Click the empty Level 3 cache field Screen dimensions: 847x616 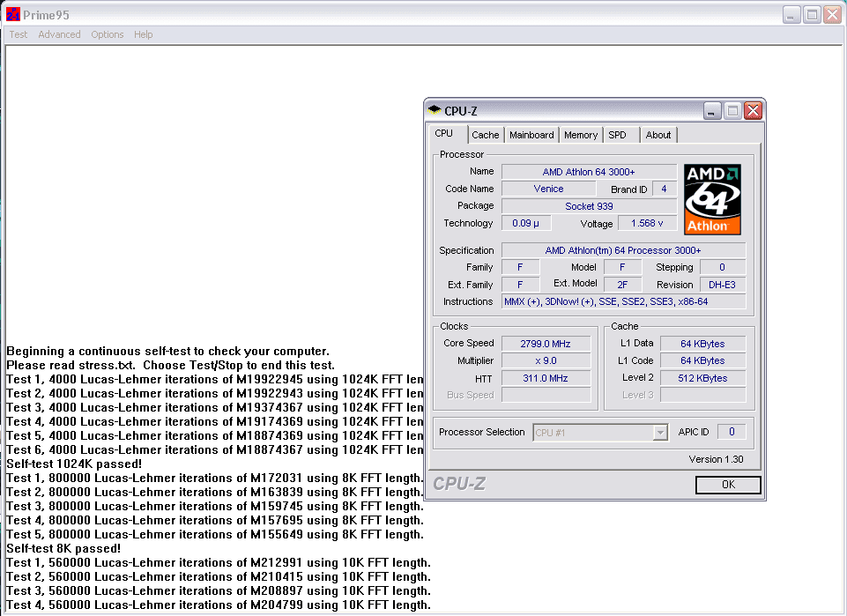point(702,395)
